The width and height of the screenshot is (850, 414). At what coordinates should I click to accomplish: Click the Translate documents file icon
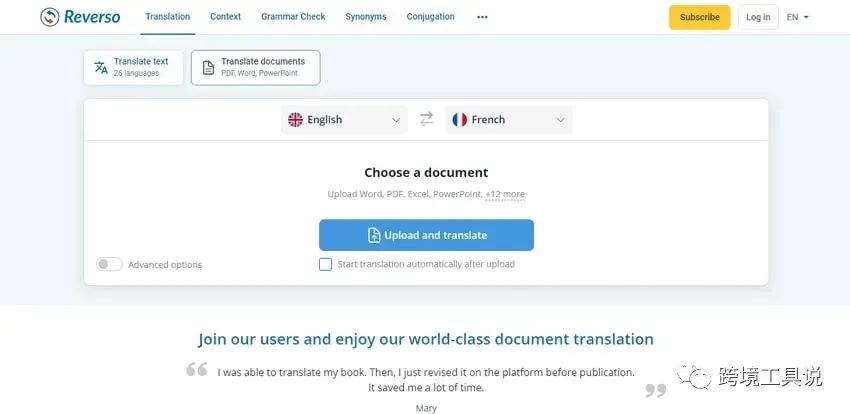[208, 68]
